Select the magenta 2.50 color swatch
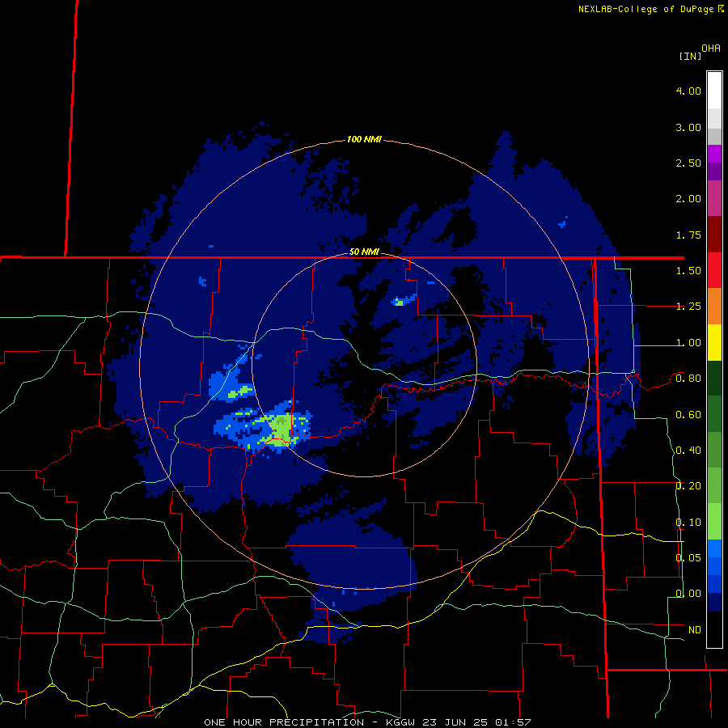The width and height of the screenshot is (728, 728). tap(714, 154)
